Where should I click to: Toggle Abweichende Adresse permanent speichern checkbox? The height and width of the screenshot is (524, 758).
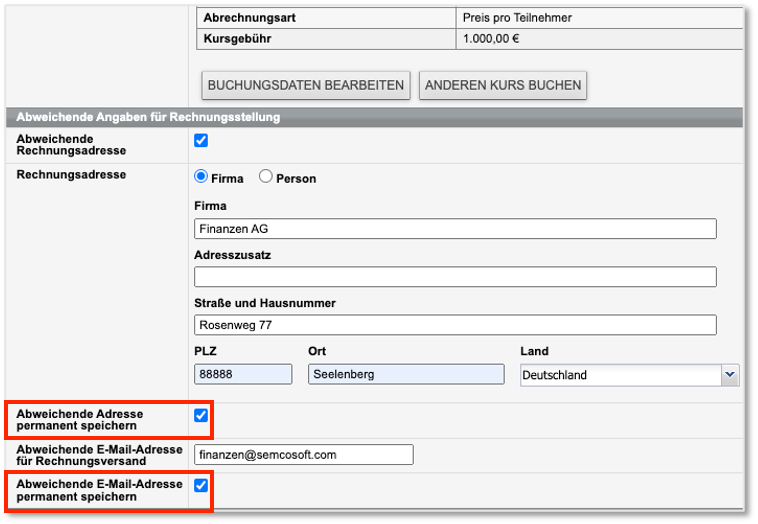(201, 415)
